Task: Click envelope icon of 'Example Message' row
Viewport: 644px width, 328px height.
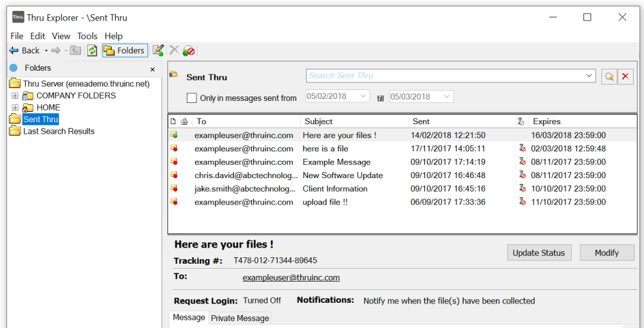Action: (x=174, y=162)
